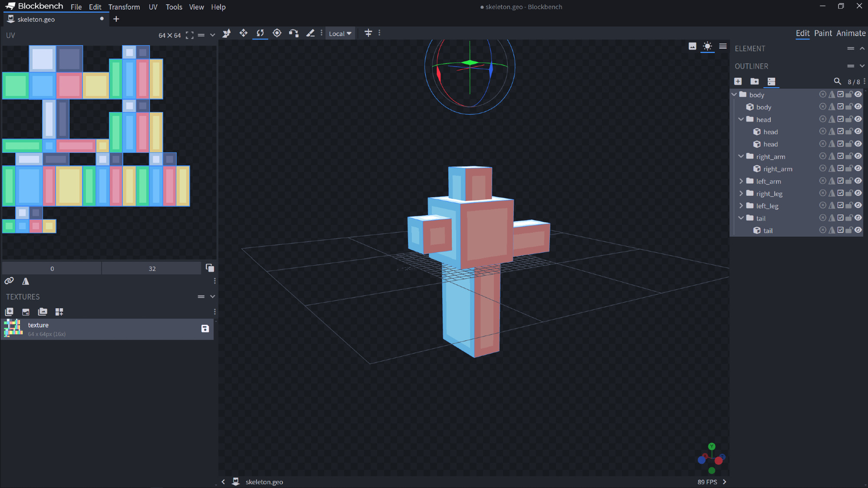Select the second head cube in outliner

[x=770, y=144]
